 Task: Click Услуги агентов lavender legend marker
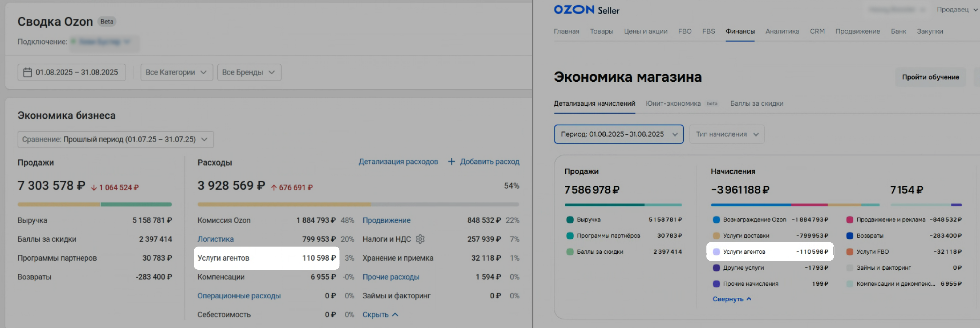point(716,252)
